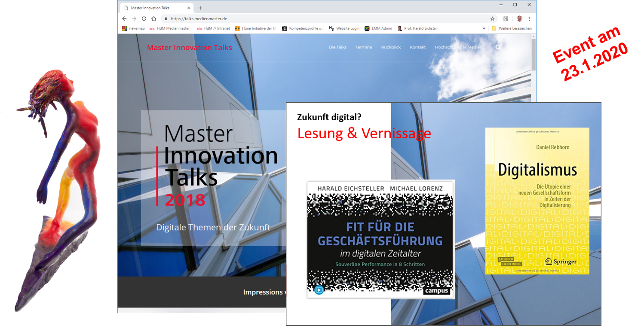
Task: Open the Kontakt menu item
Action: 418,47
